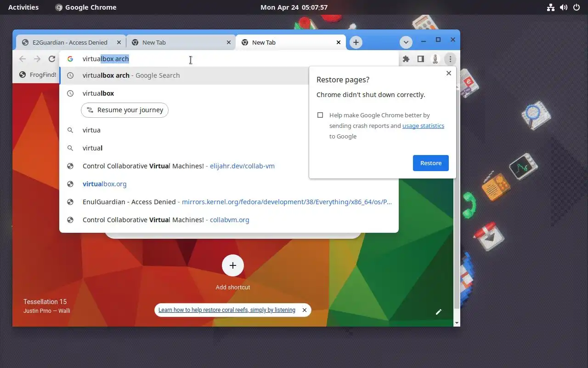
Task: Click the Google icon in address bar
Action: (70, 59)
